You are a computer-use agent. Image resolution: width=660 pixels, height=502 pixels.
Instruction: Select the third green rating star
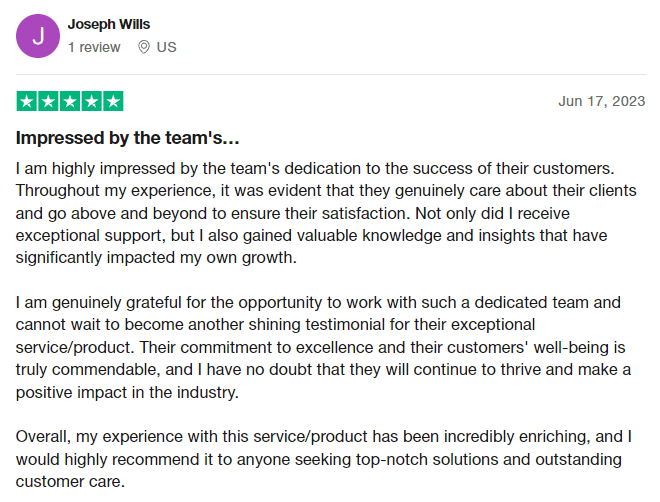(x=70, y=101)
